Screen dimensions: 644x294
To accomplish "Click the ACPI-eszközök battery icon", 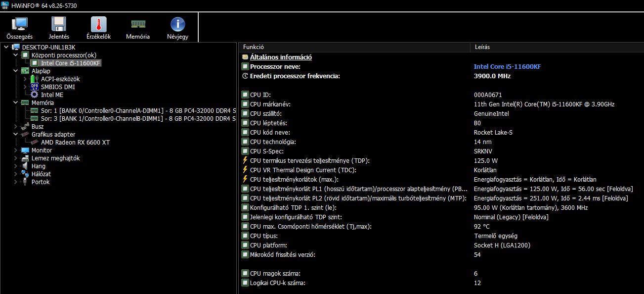I will (34, 79).
